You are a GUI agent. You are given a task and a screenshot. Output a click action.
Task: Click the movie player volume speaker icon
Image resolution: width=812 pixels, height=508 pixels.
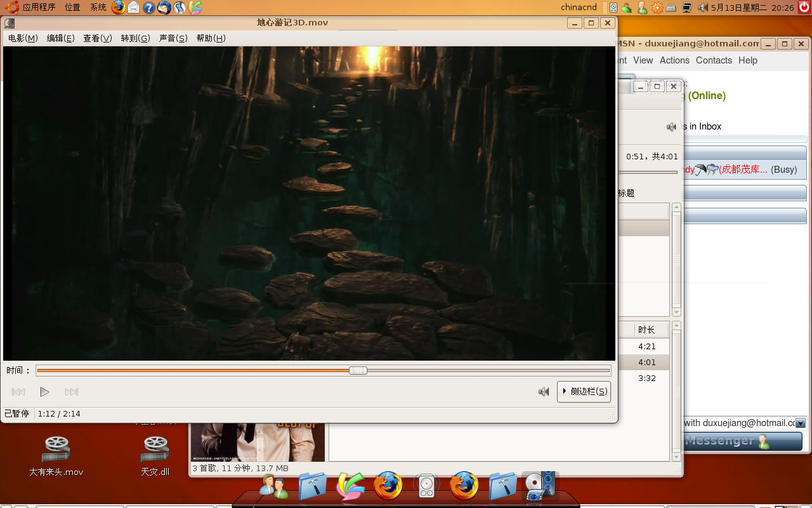tap(544, 392)
